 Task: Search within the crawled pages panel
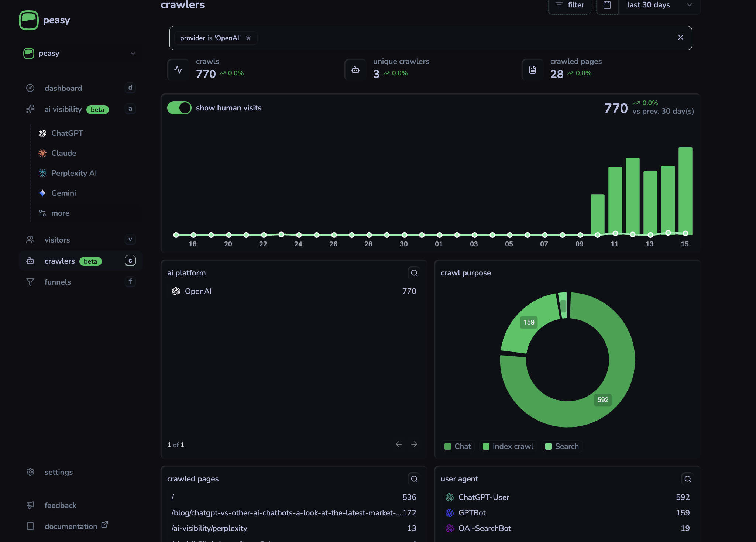pyautogui.click(x=414, y=479)
